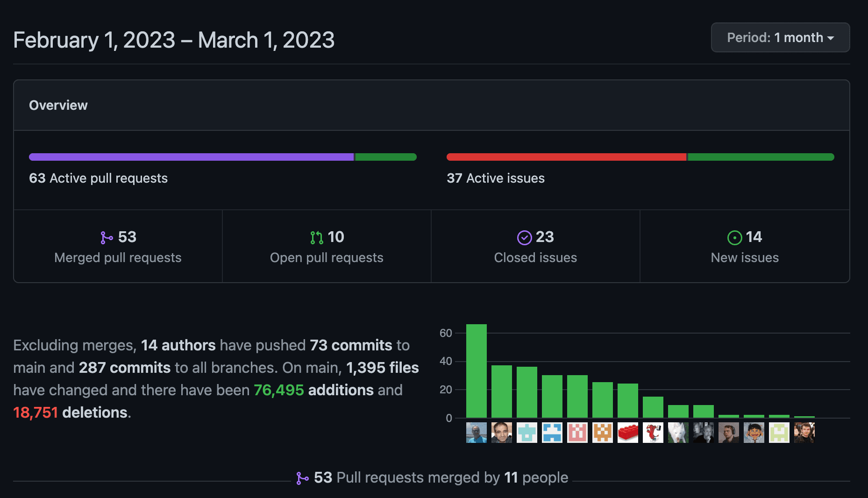Viewport: 868px width, 498px height.
Task: Select the teal identicon avatar
Action: [527, 433]
